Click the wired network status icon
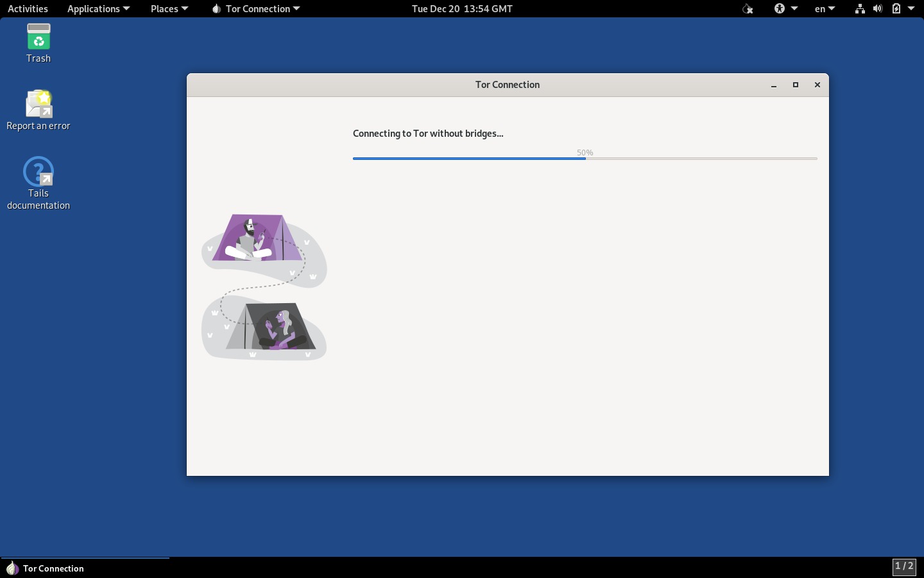The image size is (924, 578). 860,8
